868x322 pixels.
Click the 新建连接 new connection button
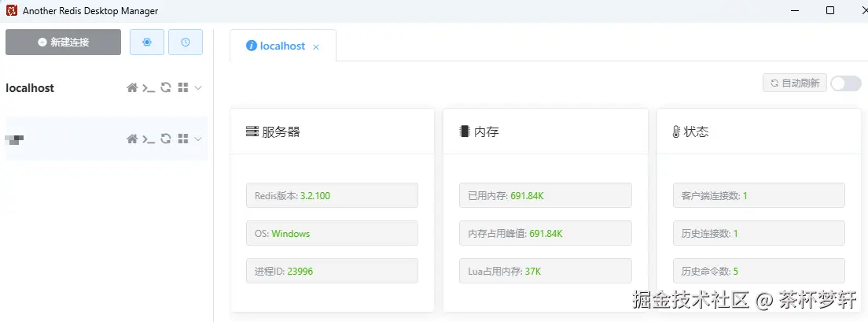click(x=63, y=43)
